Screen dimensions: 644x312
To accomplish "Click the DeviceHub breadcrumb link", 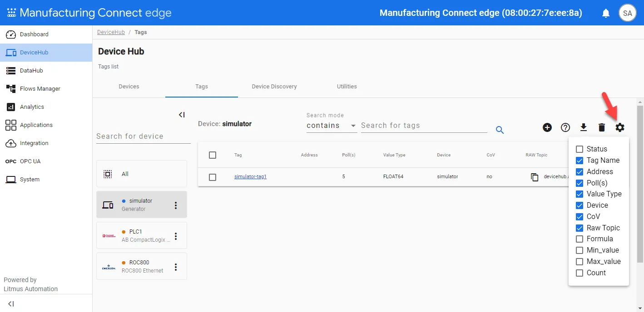I will coord(111,33).
